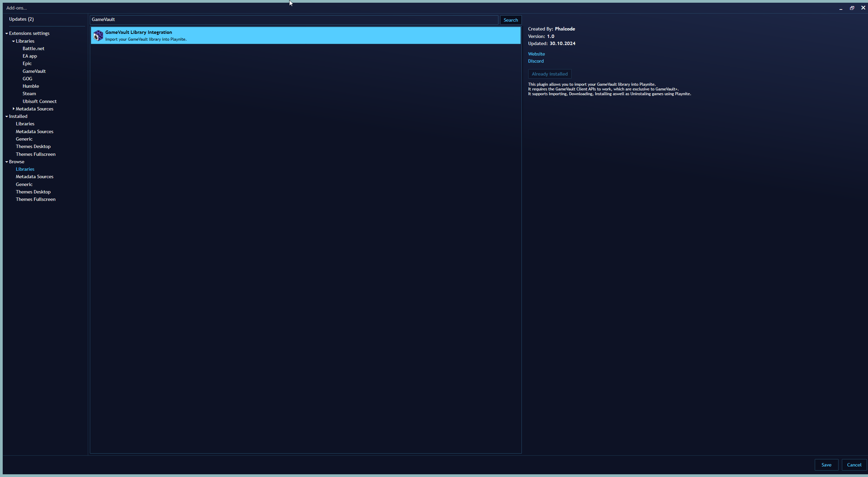Click the GameVault dice icon in results
Image resolution: width=868 pixels, height=477 pixels.
point(98,36)
